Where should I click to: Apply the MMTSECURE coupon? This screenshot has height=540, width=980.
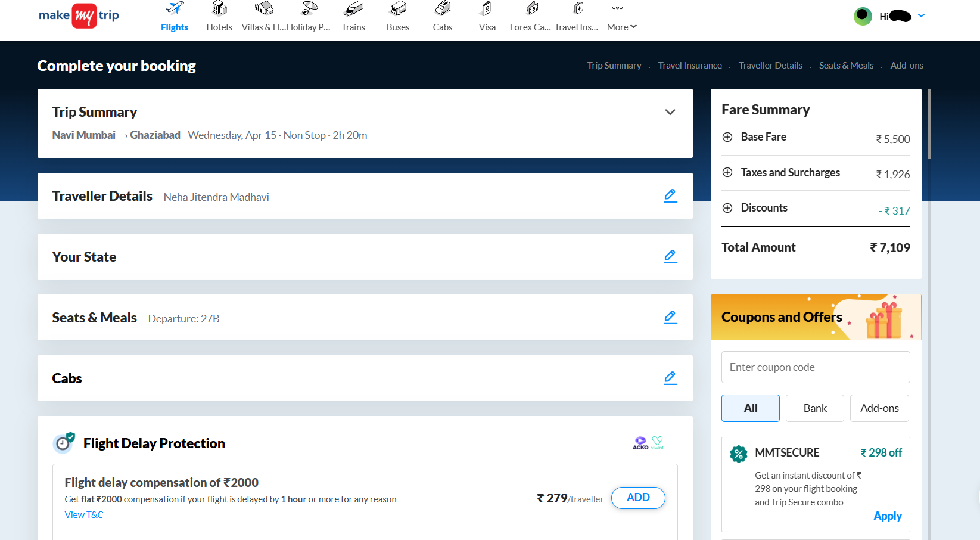coord(887,516)
